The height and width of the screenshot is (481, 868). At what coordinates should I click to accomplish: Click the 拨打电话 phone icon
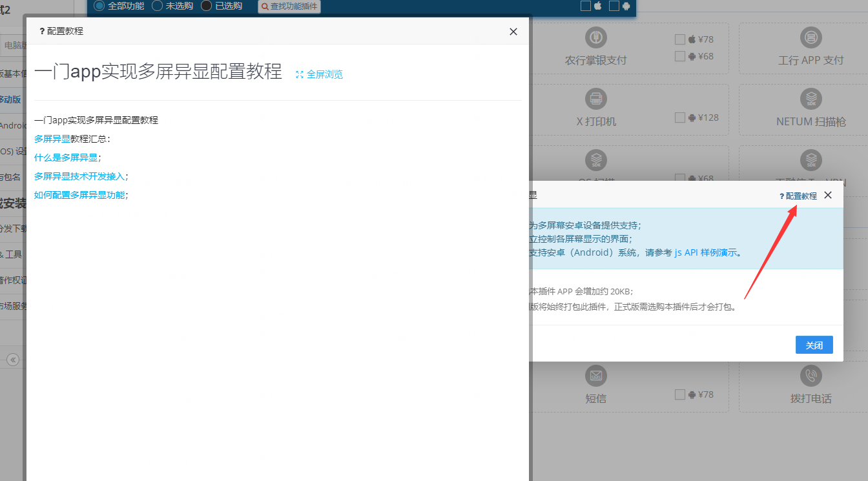pyautogui.click(x=811, y=375)
